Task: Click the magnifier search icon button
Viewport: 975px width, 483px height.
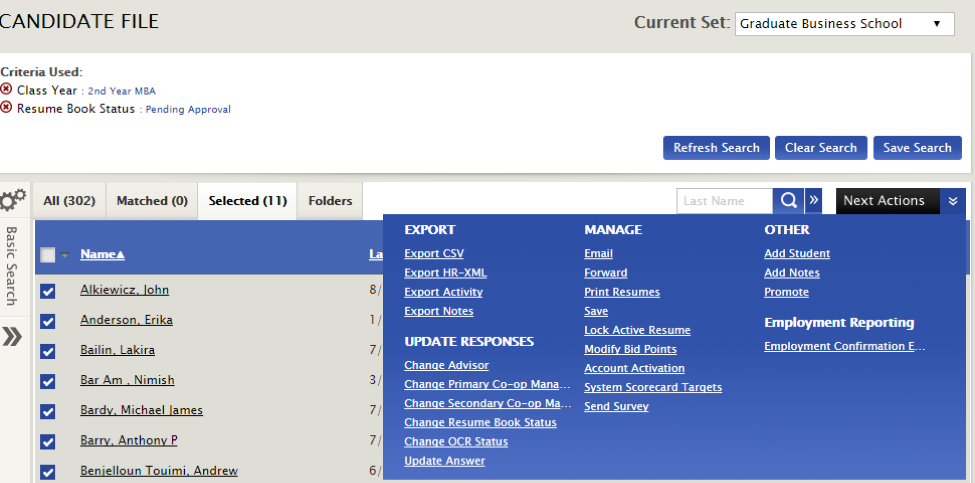Action: pyautogui.click(x=788, y=201)
